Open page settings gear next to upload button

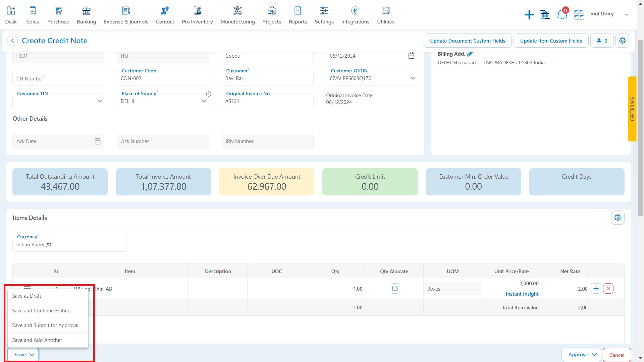point(622,41)
